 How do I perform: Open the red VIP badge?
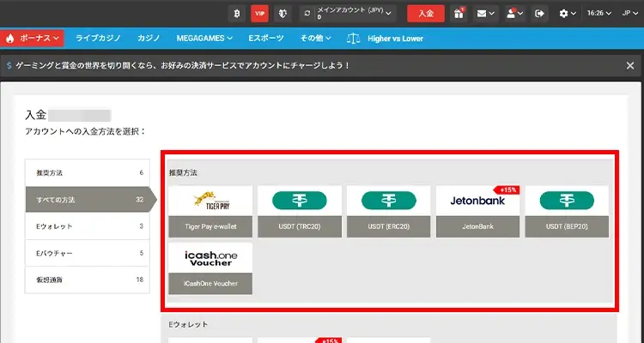pyautogui.click(x=259, y=14)
